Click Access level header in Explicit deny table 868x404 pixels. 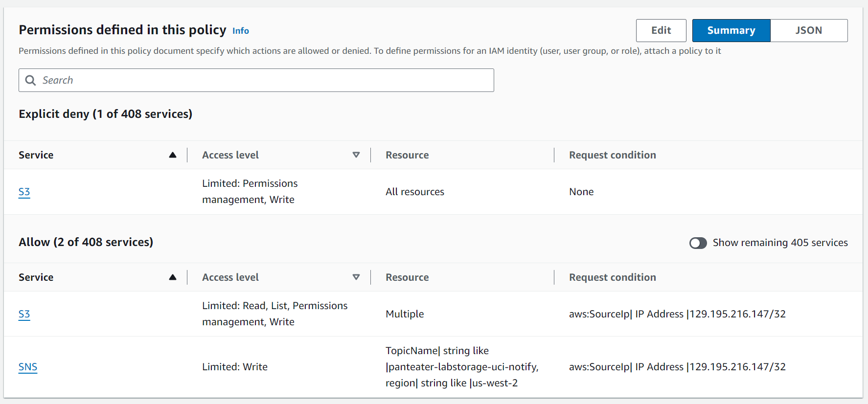[x=230, y=155]
